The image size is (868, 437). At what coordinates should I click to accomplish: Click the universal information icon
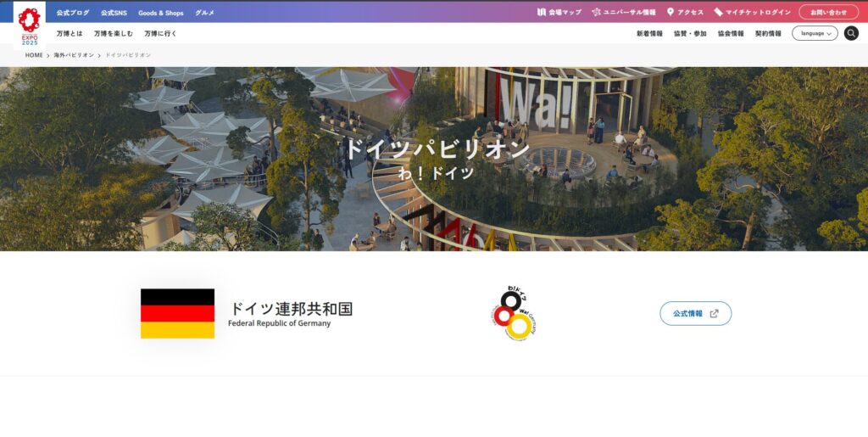pyautogui.click(x=596, y=12)
